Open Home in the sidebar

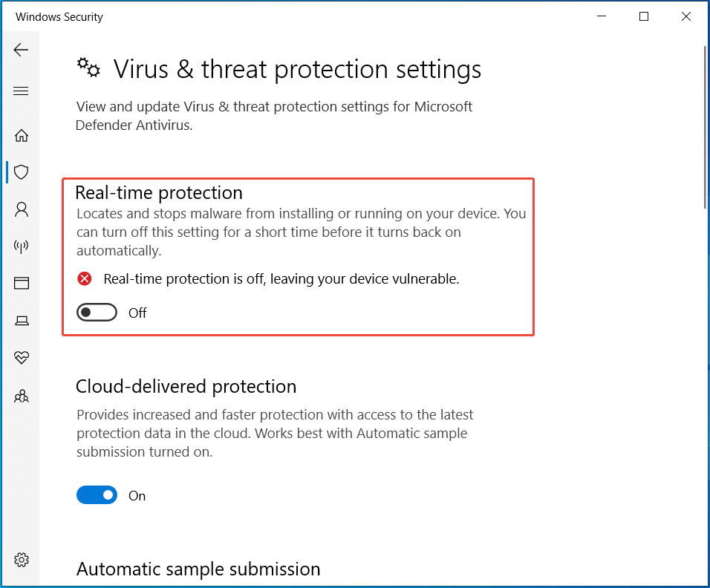click(x=21, y=135)
